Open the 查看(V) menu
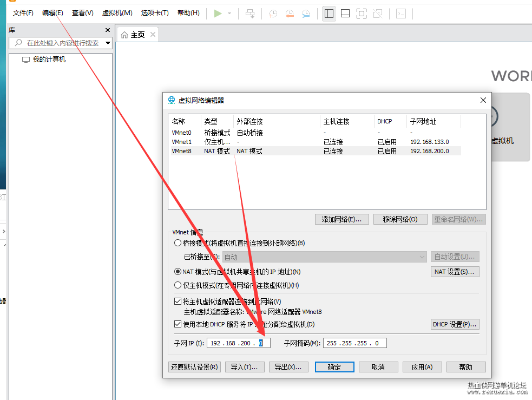 82,13
